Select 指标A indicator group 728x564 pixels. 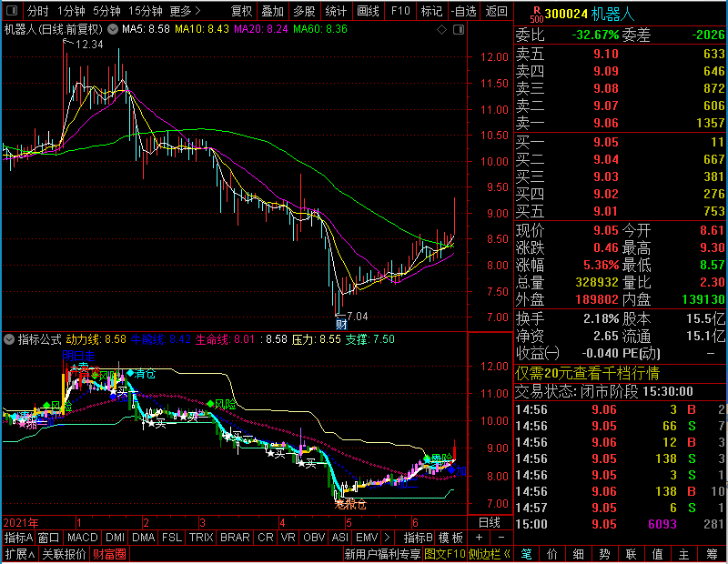(18, 538)
